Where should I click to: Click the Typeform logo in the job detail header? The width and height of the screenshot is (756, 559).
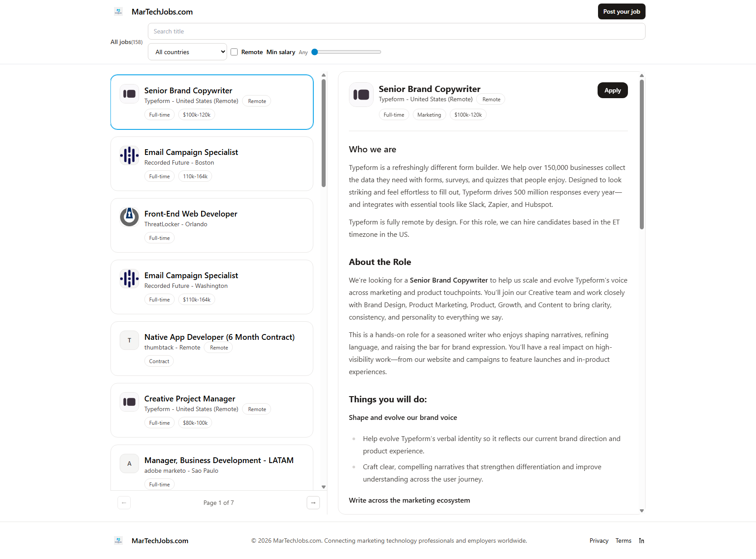click(x=361, y=94)
